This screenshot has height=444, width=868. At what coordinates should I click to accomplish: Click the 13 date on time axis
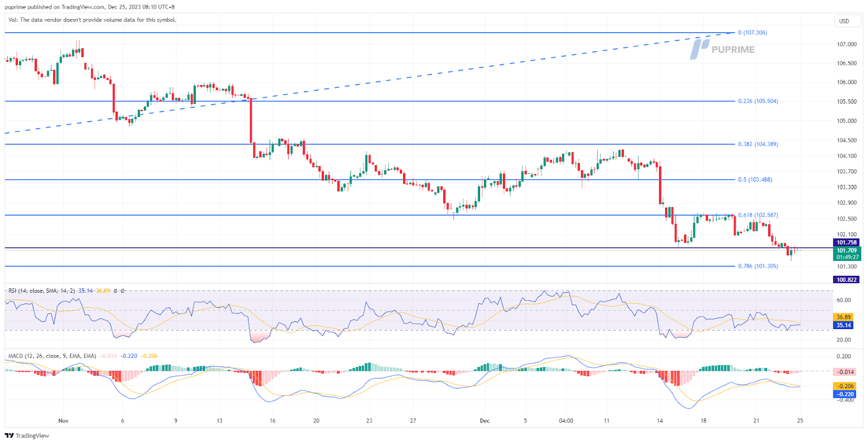pyautogui.click(x=219, y=421)
